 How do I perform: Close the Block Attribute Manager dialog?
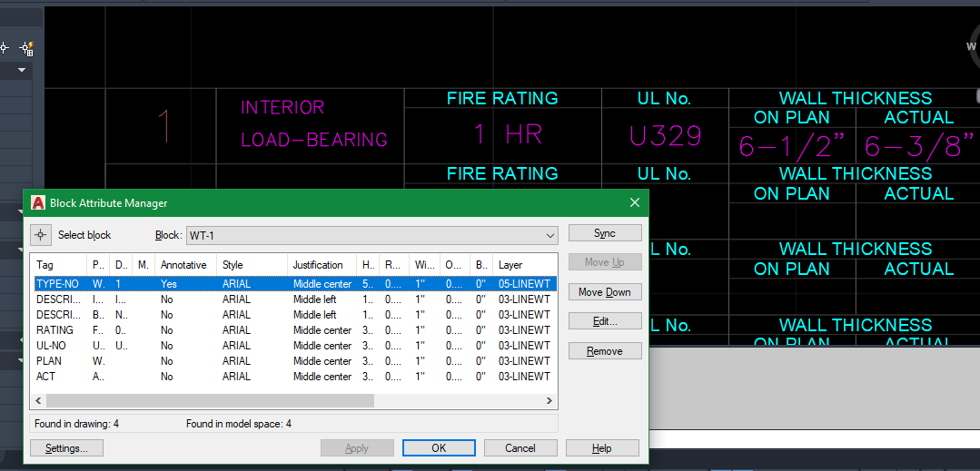coord(634,203)
